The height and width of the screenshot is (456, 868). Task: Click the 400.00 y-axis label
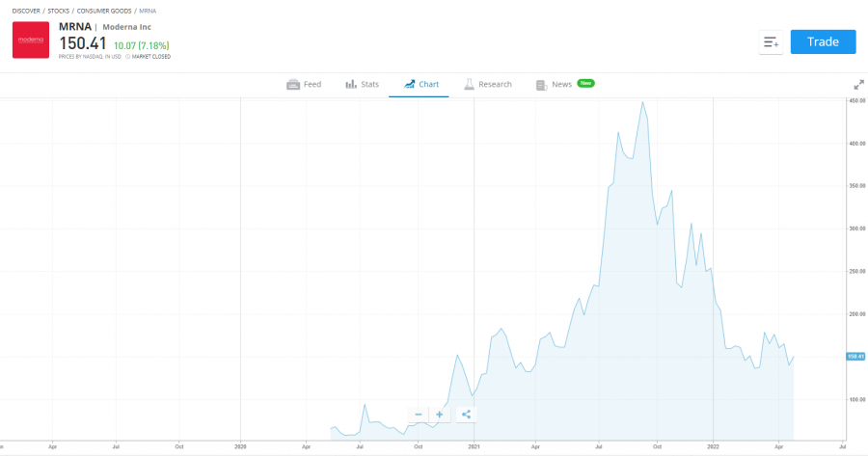click(857, 144)
